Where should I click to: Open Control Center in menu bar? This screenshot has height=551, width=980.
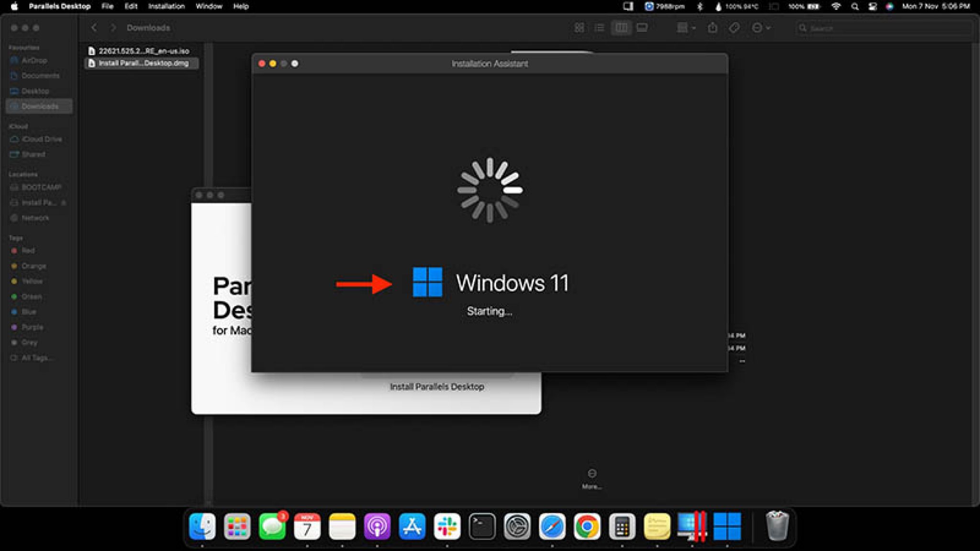coord(872,6)
